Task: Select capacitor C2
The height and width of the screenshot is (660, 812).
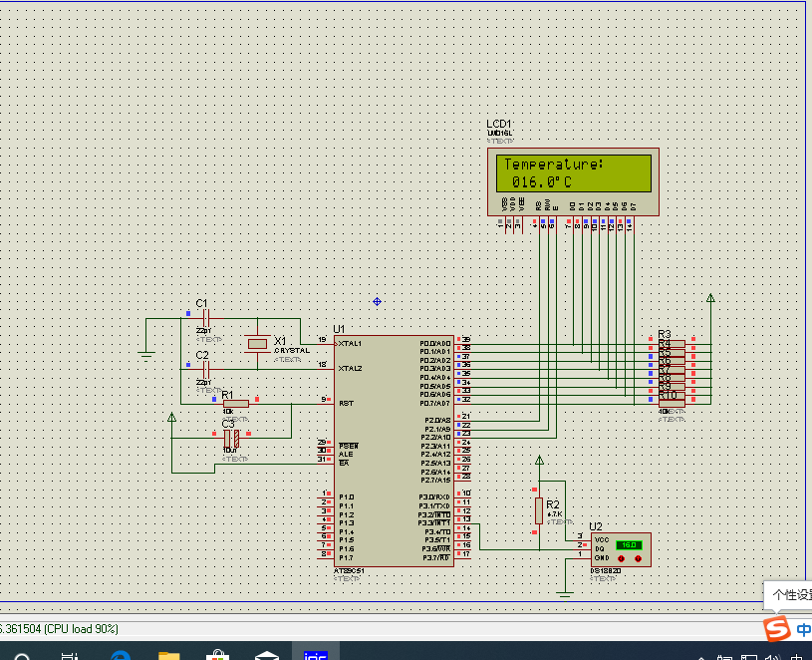Action: [x=205, y=369]
